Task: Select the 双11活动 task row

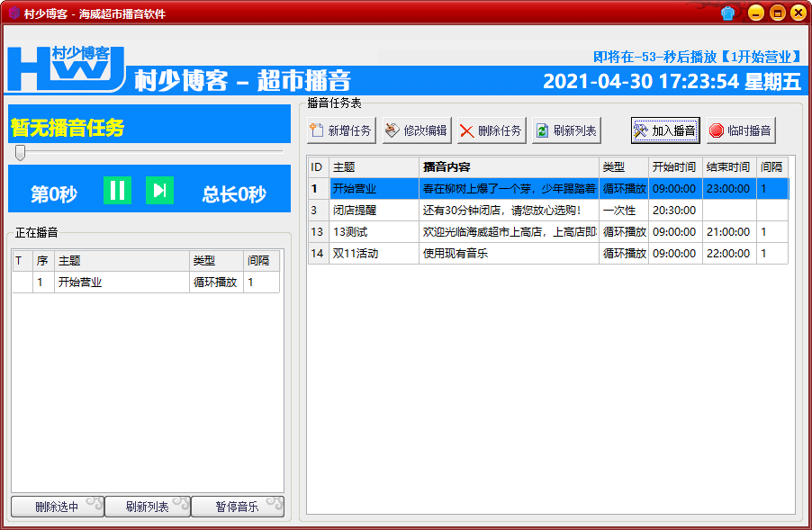Action: pos(548,254)
